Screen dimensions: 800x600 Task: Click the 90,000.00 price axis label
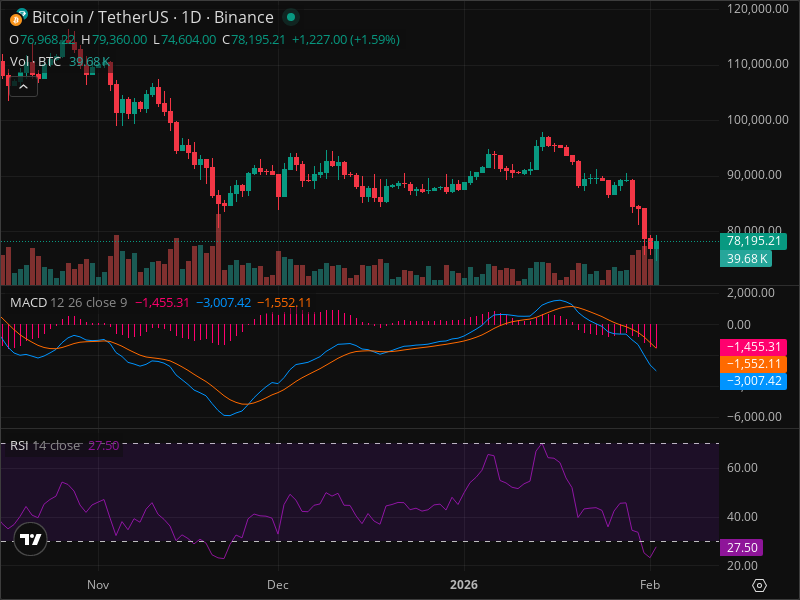tap(754, 175)
